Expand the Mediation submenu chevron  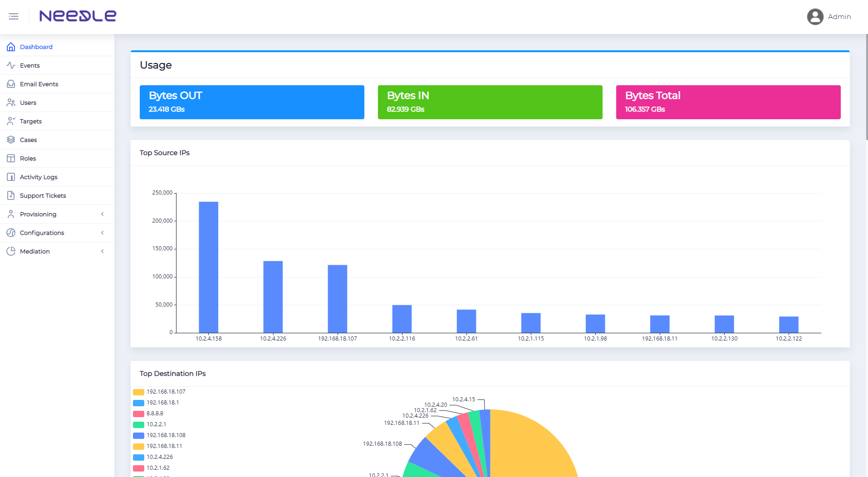click(x=103, y=252)
